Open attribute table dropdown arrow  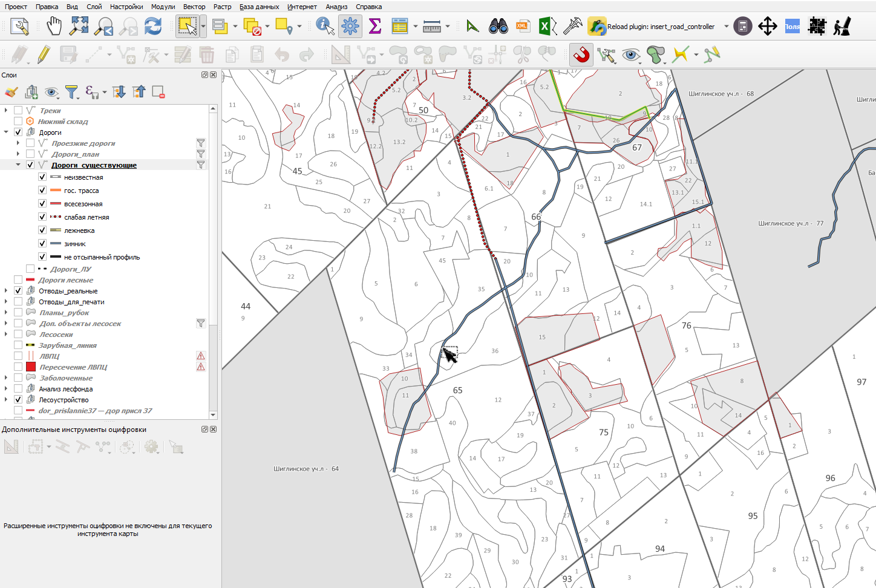coord(416,26)
